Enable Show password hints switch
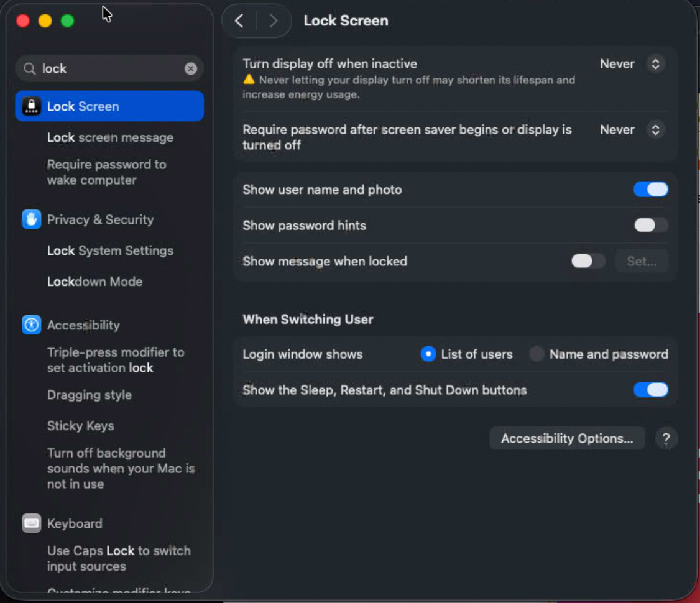Screen dimensions: 700x603 (x=651, y=225)
